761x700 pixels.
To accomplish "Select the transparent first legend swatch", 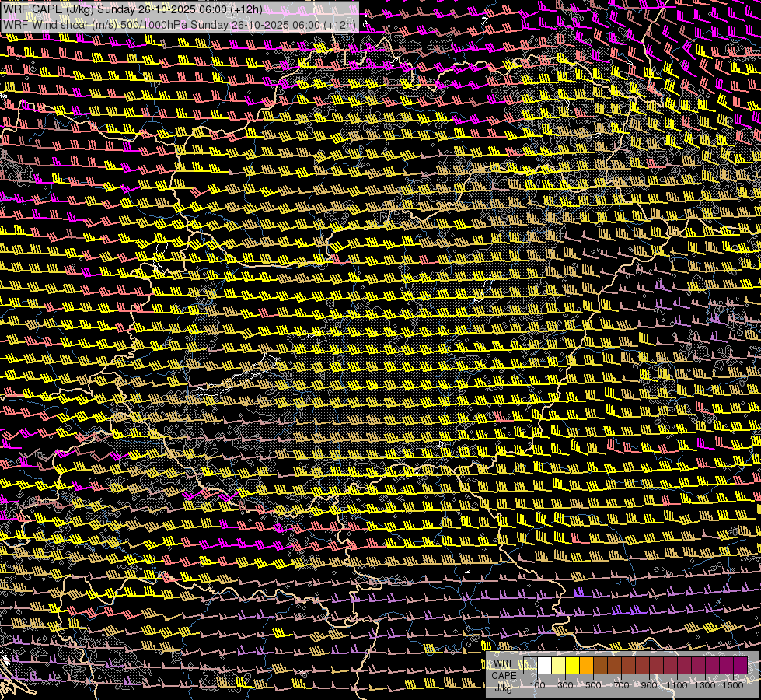I will (530, 665).
